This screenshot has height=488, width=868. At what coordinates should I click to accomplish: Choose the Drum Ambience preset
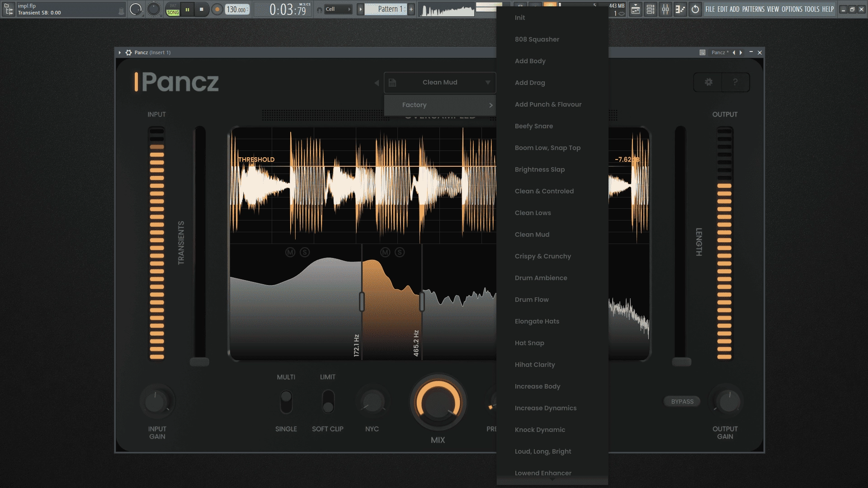tap(552, 278)
